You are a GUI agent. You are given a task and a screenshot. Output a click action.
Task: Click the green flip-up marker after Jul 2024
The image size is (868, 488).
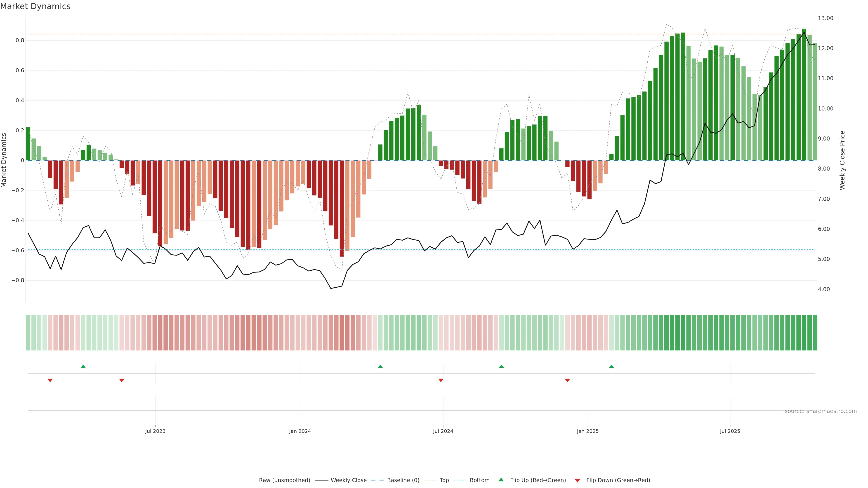point(501,366)
